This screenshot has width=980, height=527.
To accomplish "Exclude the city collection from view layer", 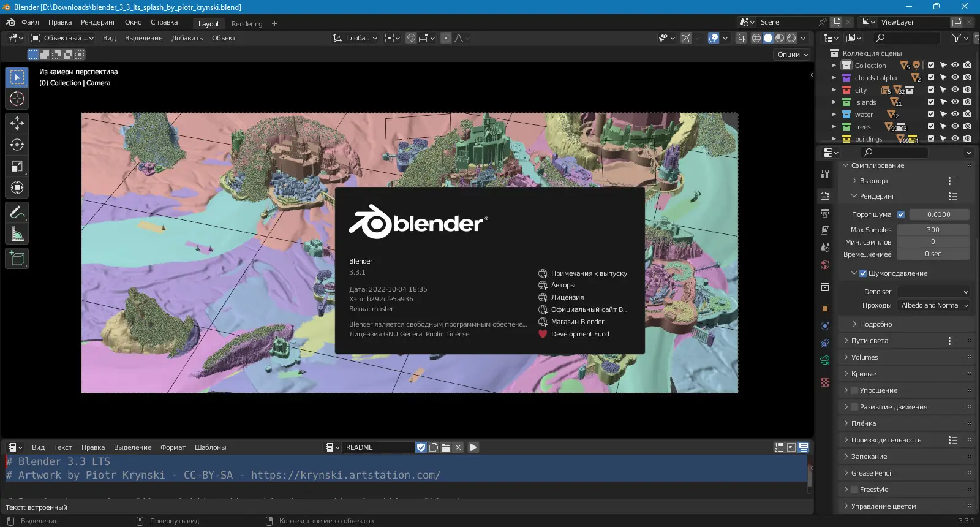I will [x=931, y=90].
